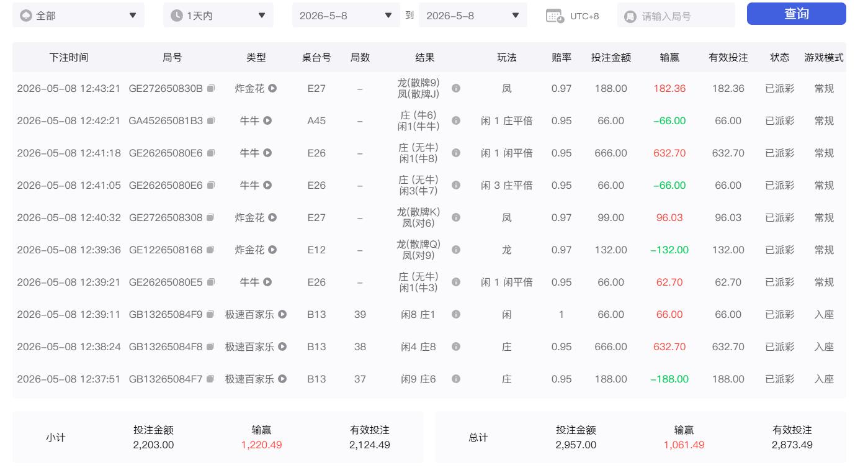Click the timestamp 2026-05-08 12:37:51
The width and height of the screenshot is (868, 475).
[69, 379]
